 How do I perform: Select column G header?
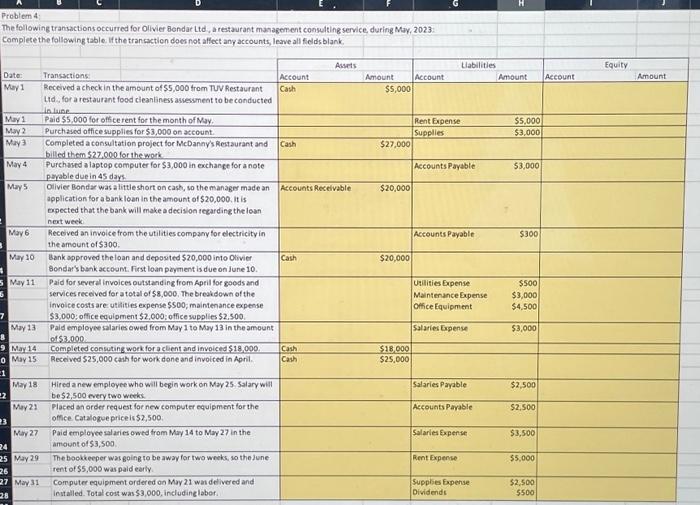(455, 4)
